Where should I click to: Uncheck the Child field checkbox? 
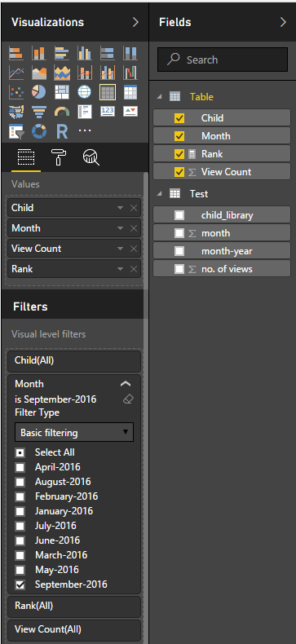click(x=179, y=118)
